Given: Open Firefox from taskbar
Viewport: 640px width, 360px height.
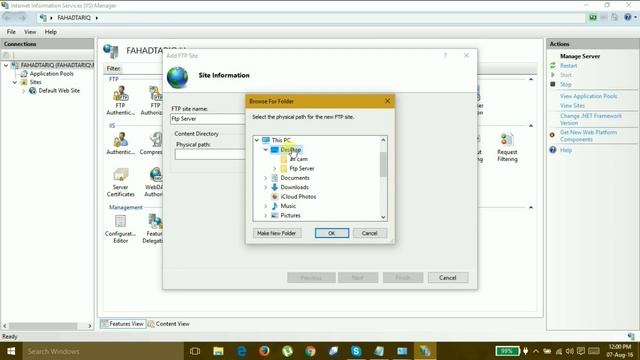Looking at the screenshot, I should tap(264, 351).
